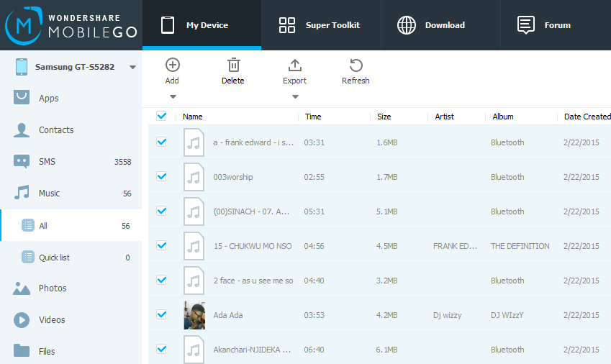Select the Quick list item
This screenshot has height=364, width=611.
pos(54,258)
